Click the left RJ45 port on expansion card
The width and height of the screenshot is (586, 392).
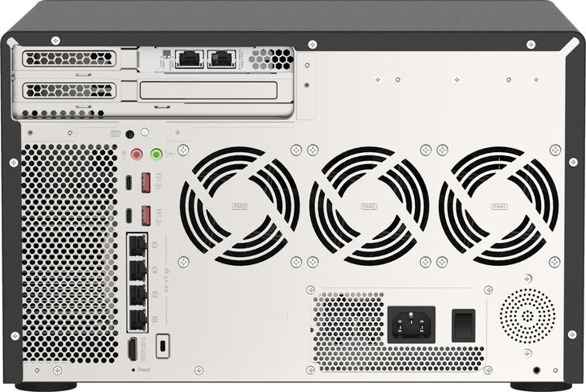coord(189,59)
